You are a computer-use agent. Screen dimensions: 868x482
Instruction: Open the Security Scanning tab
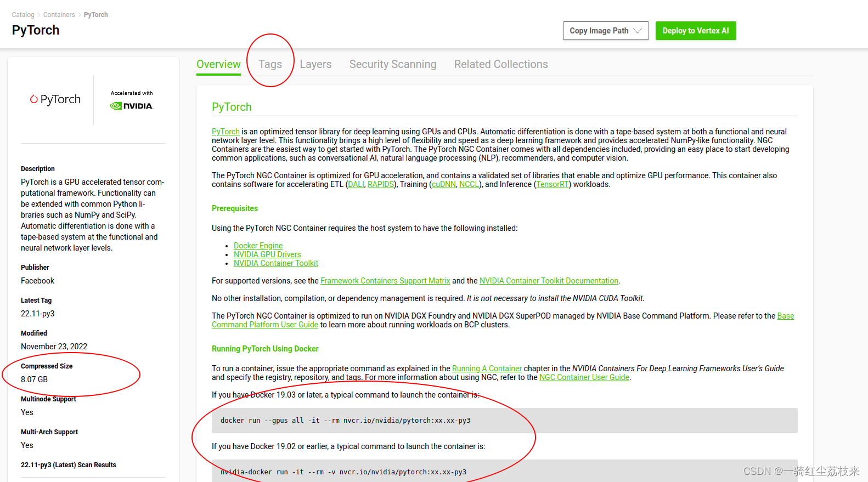[x=393, y=64]
